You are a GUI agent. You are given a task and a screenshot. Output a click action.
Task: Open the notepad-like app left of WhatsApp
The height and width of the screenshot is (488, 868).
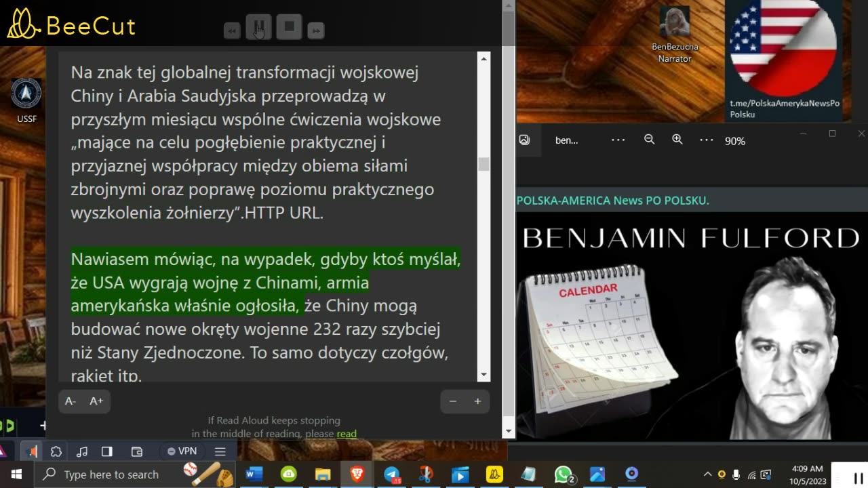tap(528, 474)
